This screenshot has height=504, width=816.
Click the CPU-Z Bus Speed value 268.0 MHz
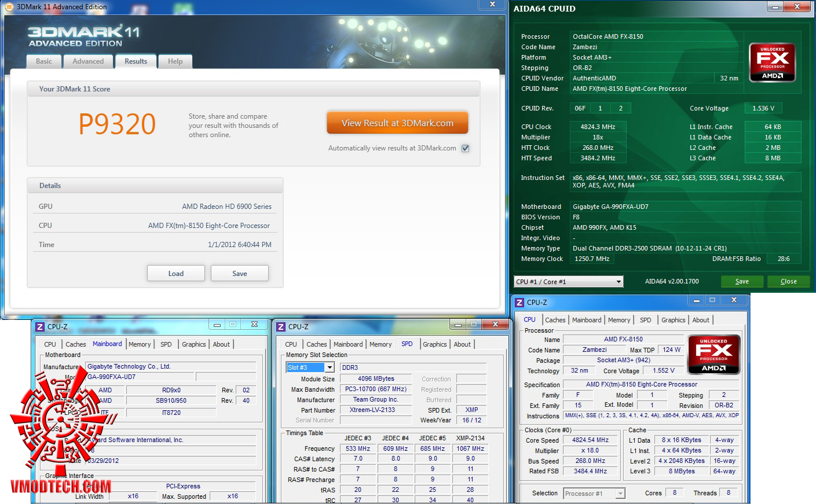pyautogui.click(x=591, y=461)
